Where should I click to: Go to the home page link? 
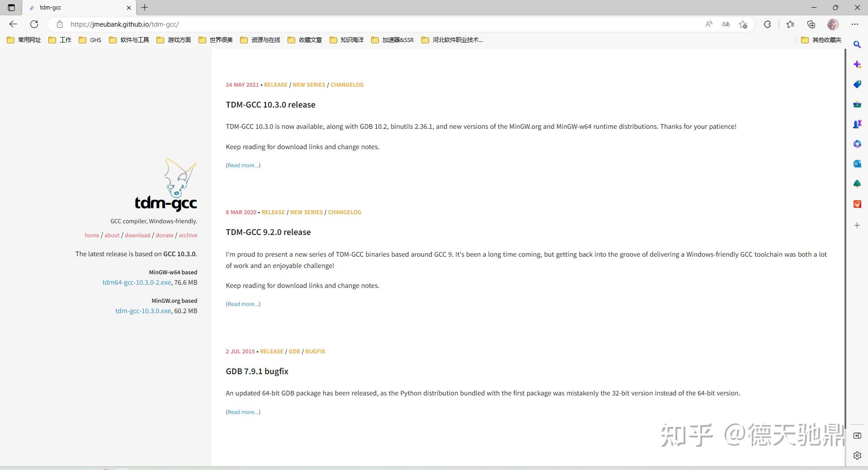coord(92,235)
